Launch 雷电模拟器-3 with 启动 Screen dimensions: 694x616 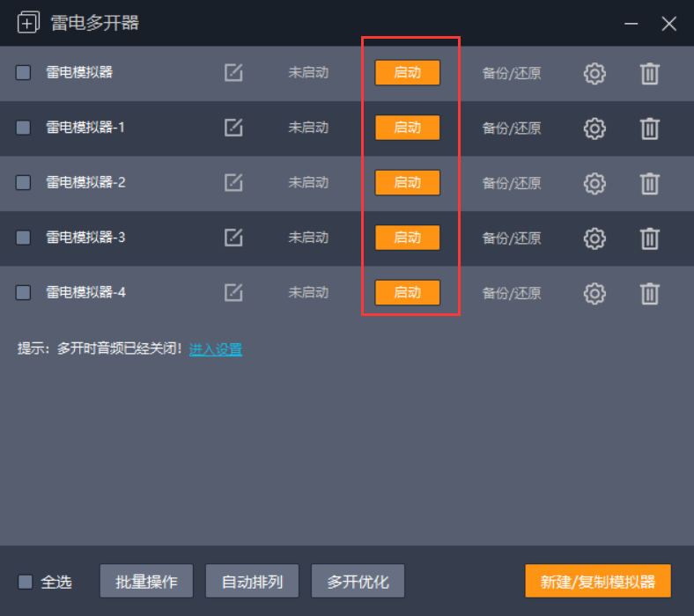(407, 238)
